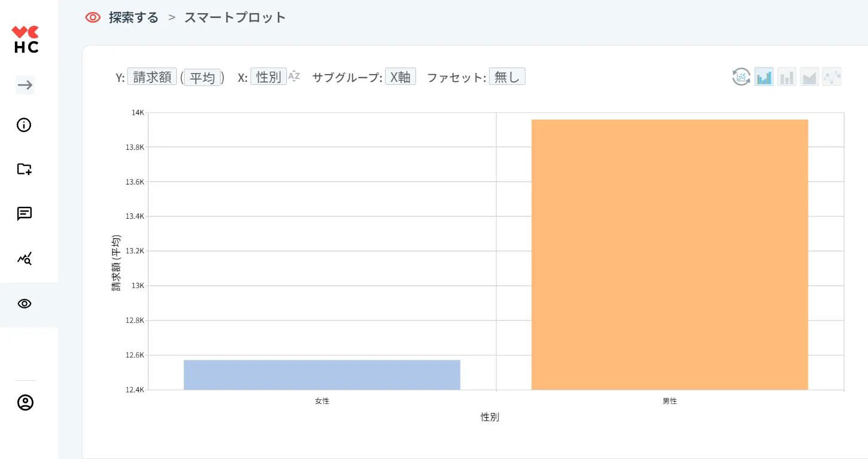Click the blue 女性 bar
868x459 pixels.
pyautogui.click(x=322, y=375)
